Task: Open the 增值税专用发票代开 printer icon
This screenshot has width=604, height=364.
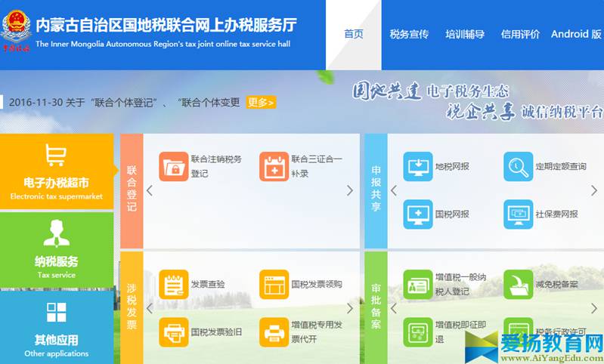Action: coord(274,332)
